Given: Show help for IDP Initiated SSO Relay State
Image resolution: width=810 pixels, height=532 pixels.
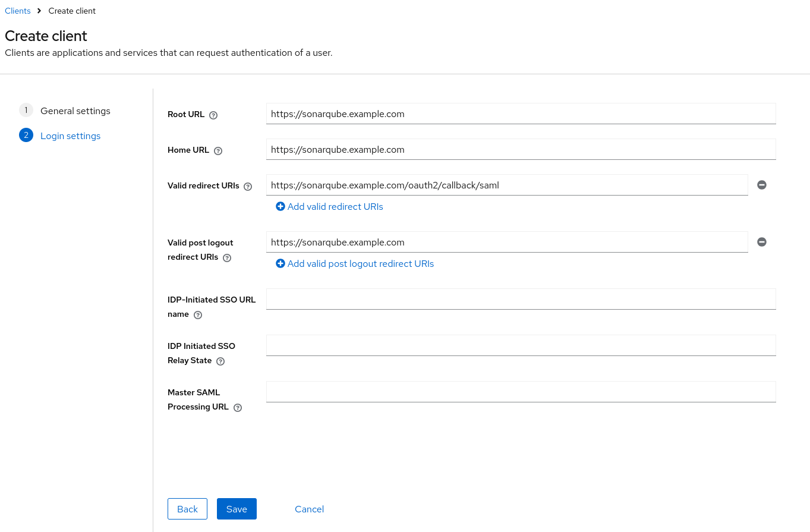Looking at the screenshot, I should 220,361.
